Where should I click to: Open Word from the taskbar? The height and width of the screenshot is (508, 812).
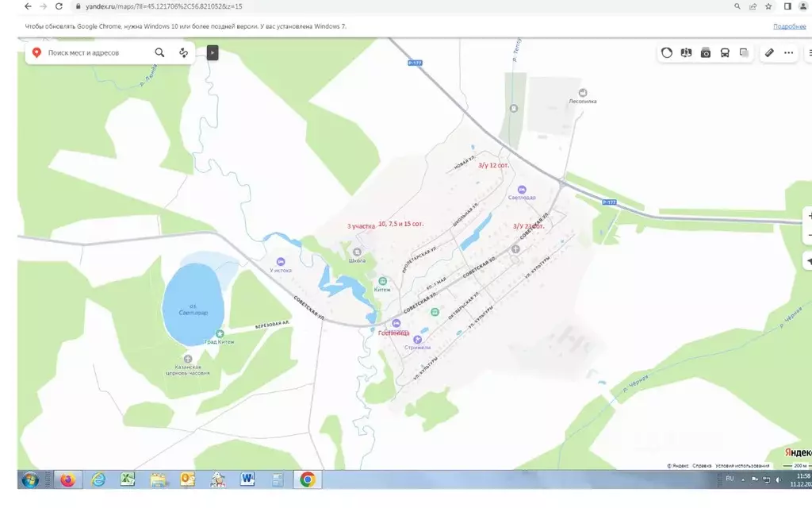[x=247, y=480]
